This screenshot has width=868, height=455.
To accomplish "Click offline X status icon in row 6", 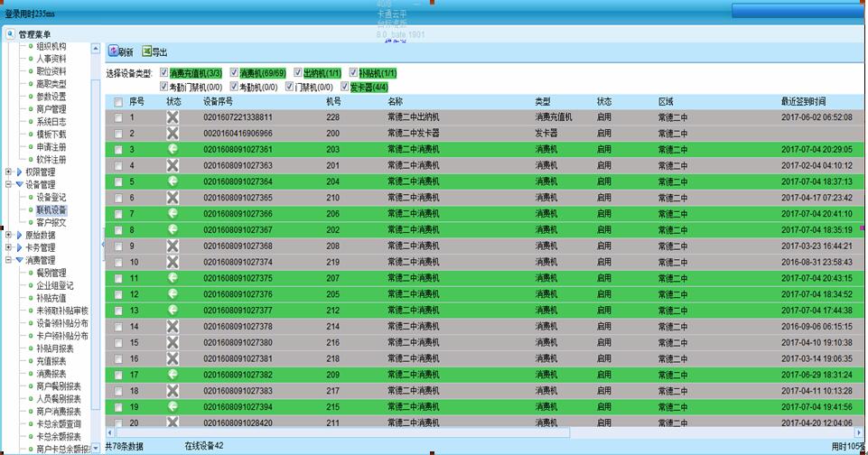I will point(173,197).
